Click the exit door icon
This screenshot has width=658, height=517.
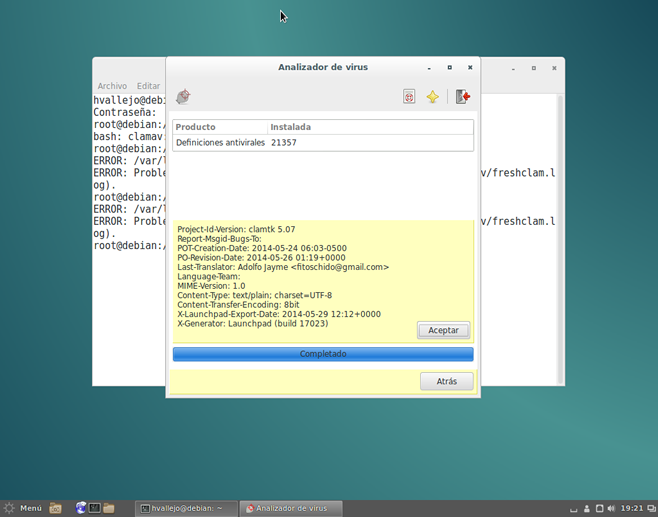[x=462, y=97]
